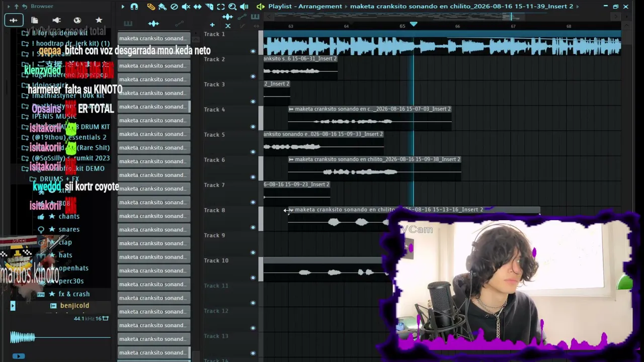Disable Track 5 using its mute switch
Image resolution: width=644 pixels, height=362 pixels.
click(x=253, y=152)
